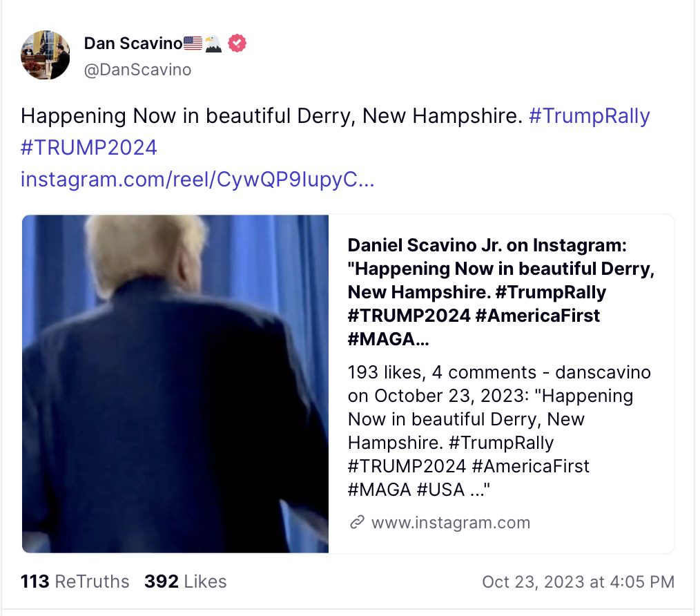This screenshot has width=700, height=616.
Task: Open the Oct 23, 2023 timestamp
Action: tap(578, 581)
